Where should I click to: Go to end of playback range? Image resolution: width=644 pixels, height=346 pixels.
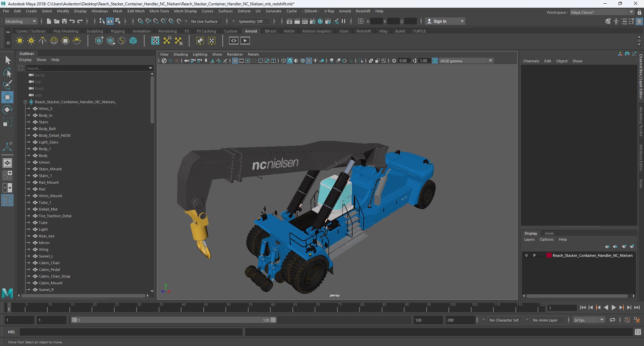coord(637,307)
